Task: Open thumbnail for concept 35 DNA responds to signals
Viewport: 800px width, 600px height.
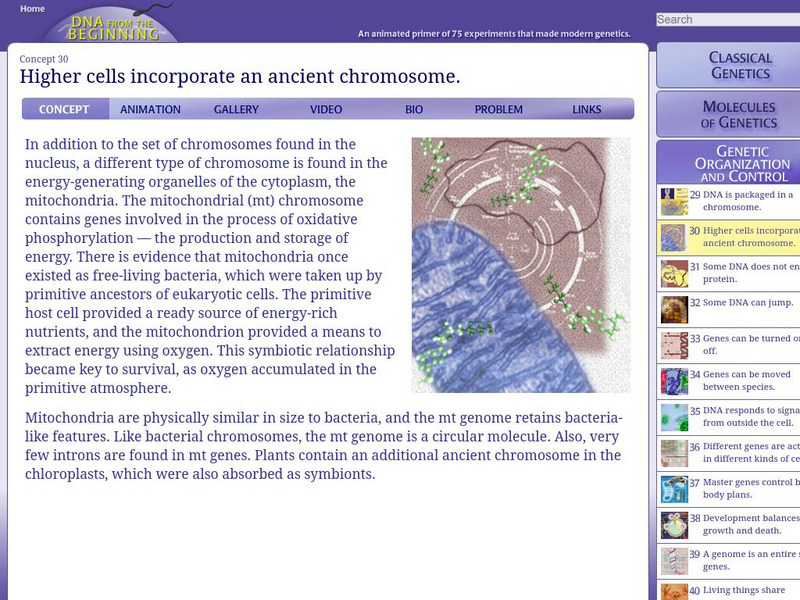Action: (674, 417)
